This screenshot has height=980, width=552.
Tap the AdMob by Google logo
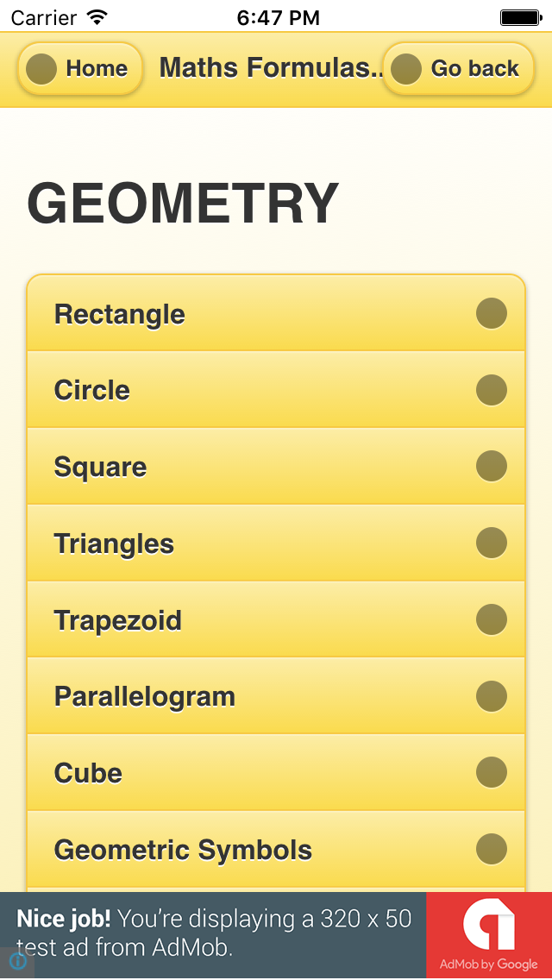pos(489,936)
